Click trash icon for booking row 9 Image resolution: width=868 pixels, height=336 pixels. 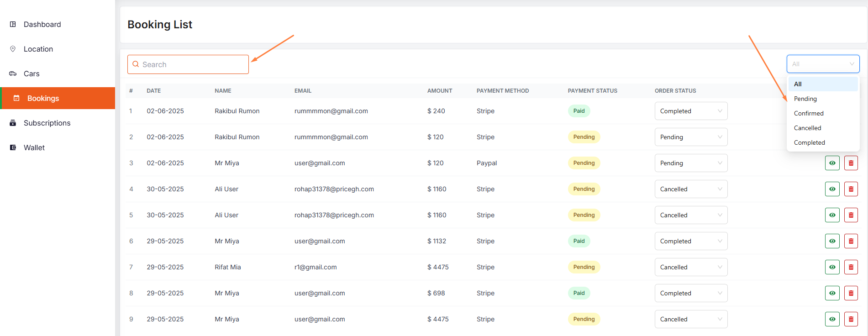tap(851, 319)
